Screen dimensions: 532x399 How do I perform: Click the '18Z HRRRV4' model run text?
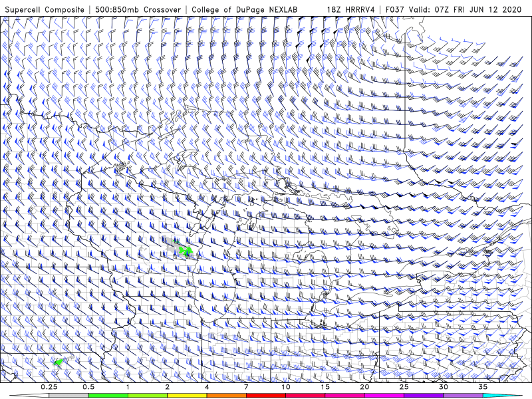[350, 9]
